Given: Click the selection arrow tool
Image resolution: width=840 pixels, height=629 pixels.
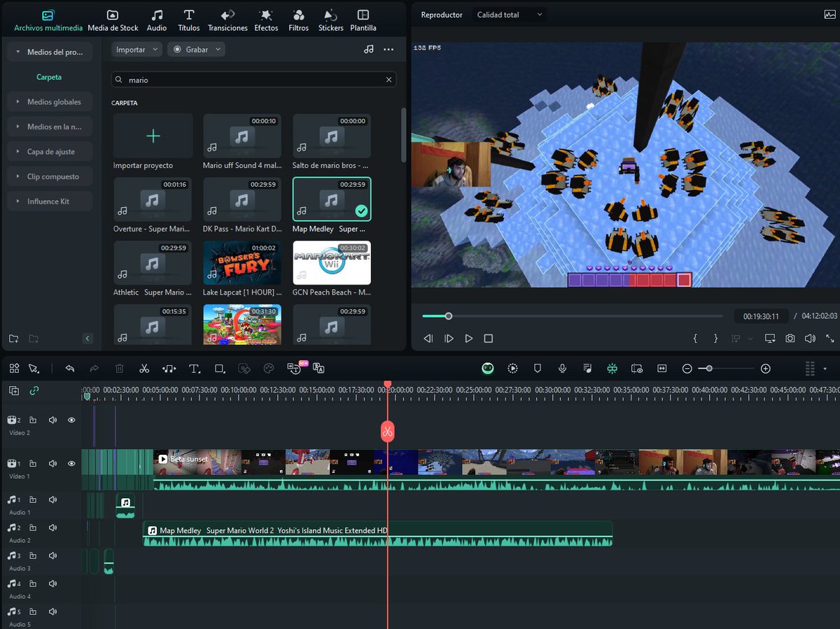Looking at the screenshot, I should point(33,368).
